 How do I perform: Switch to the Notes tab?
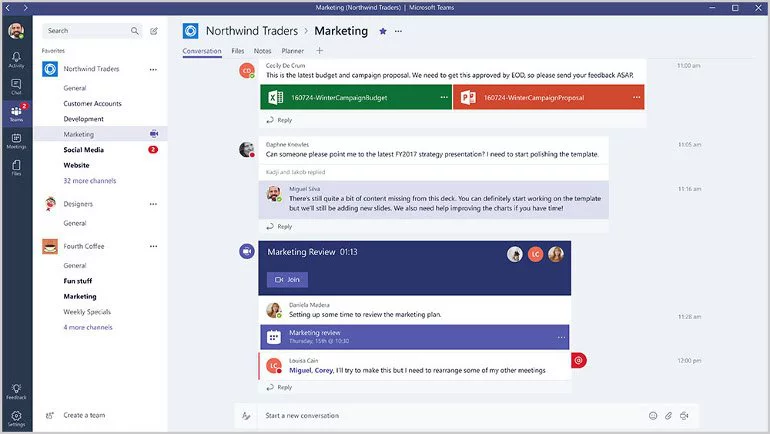tap(262, 51)
